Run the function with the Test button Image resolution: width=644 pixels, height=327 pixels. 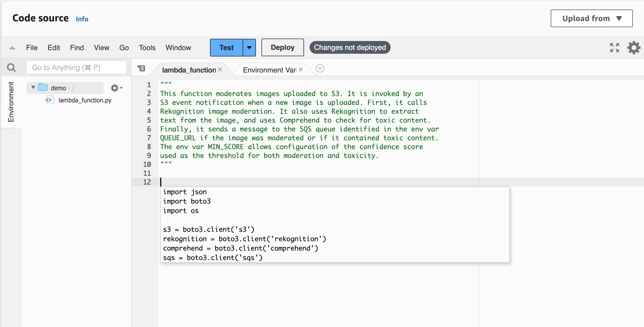226,47
